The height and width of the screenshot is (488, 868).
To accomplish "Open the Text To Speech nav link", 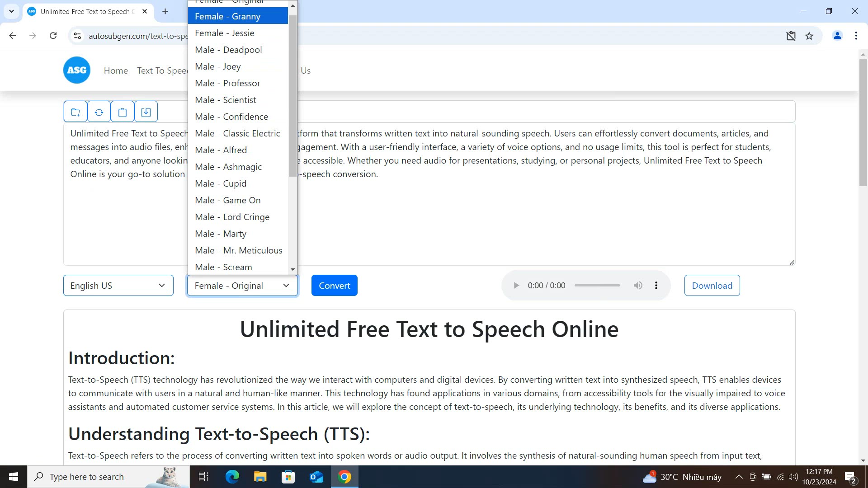I will coord(162,70).
